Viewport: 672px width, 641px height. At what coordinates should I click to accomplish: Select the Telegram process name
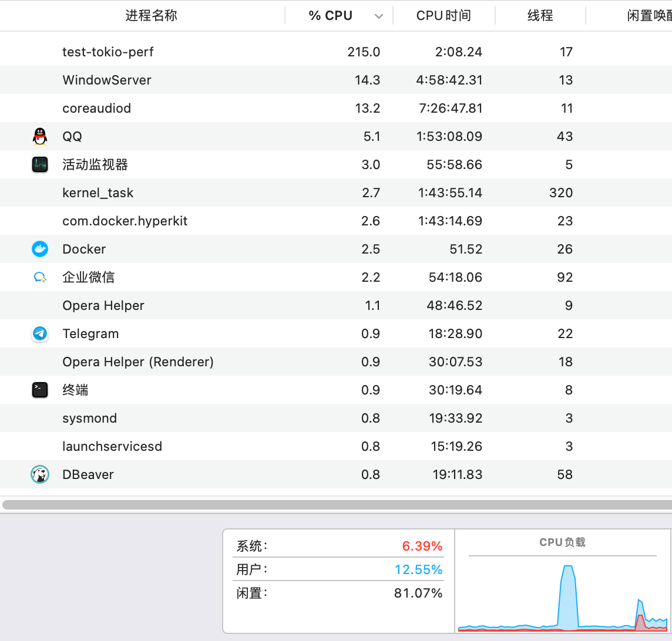click(90, 333)
